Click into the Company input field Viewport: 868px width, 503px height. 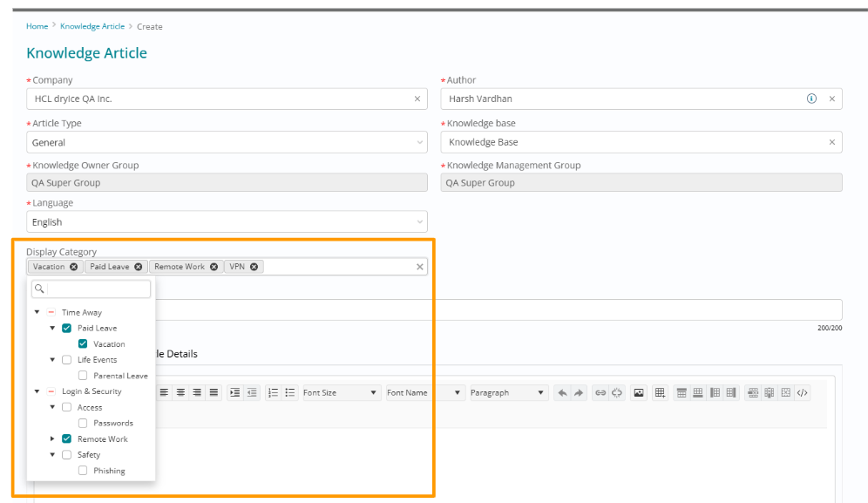click(227, 99)
